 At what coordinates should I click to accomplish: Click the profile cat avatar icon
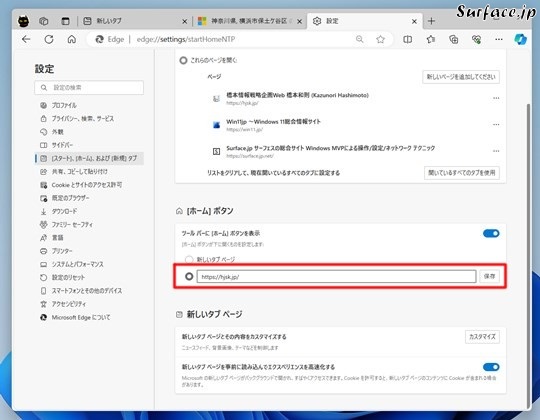23,21
